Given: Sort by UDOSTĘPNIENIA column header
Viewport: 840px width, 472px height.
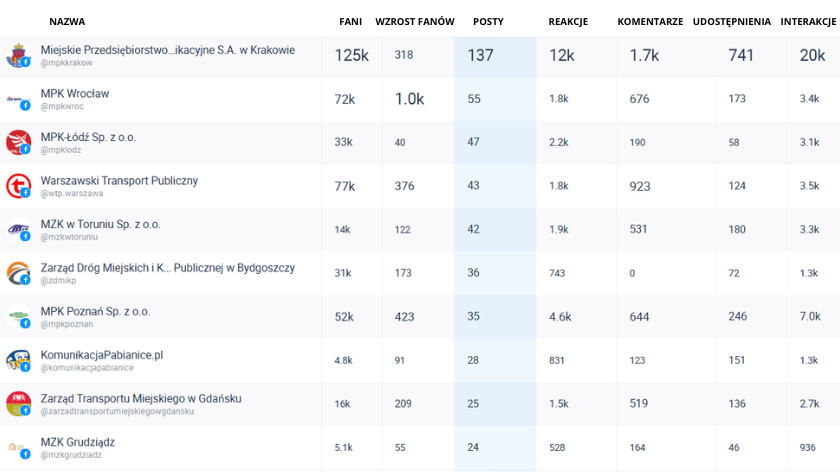Looking at the screenshot, I should pos(731,21).
